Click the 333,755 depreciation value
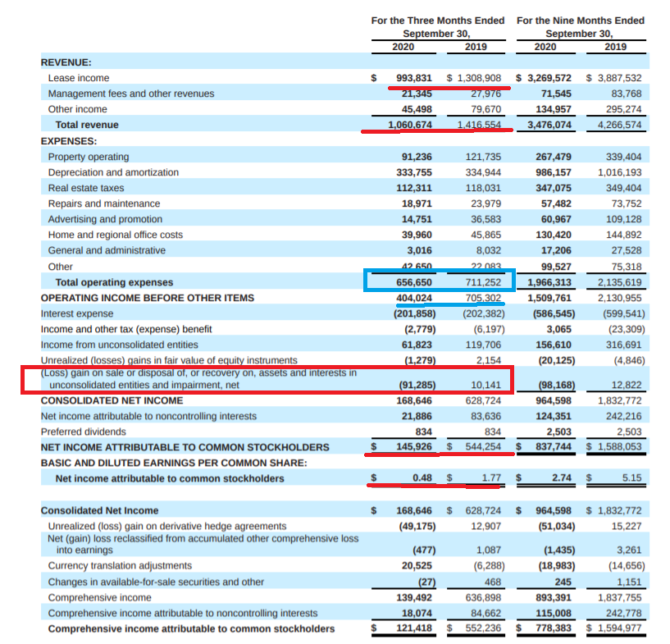 click(413, 172)
